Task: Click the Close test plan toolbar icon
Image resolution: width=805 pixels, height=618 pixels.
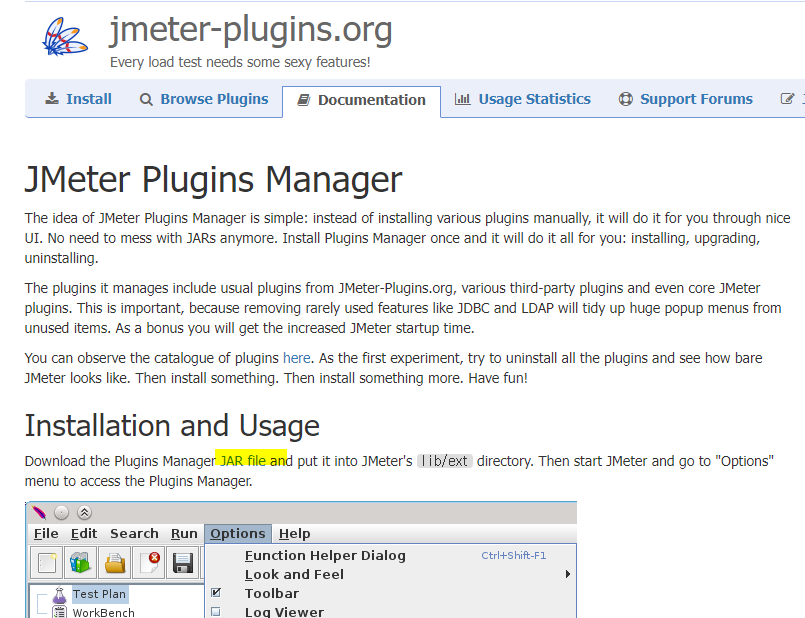Action: pyautogui.click(x=148, y=563)
